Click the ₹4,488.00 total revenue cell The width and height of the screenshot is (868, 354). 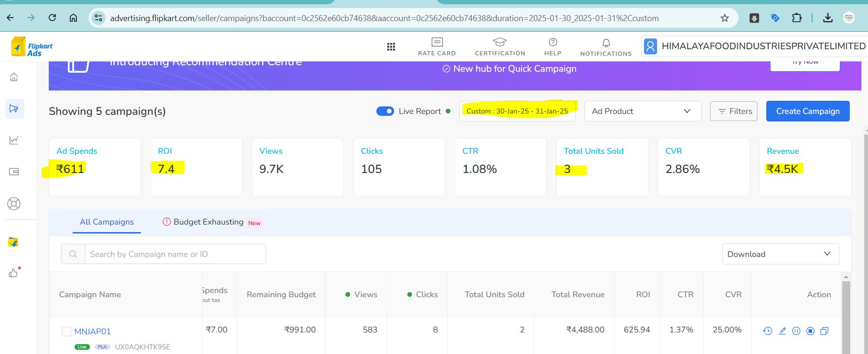tap(585, 330)
